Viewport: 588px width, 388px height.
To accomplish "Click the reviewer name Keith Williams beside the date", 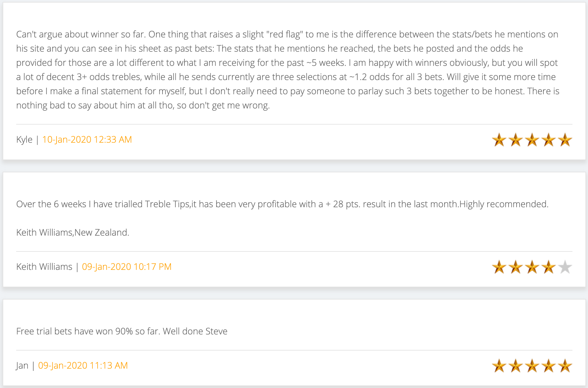I will click(44, 267).
